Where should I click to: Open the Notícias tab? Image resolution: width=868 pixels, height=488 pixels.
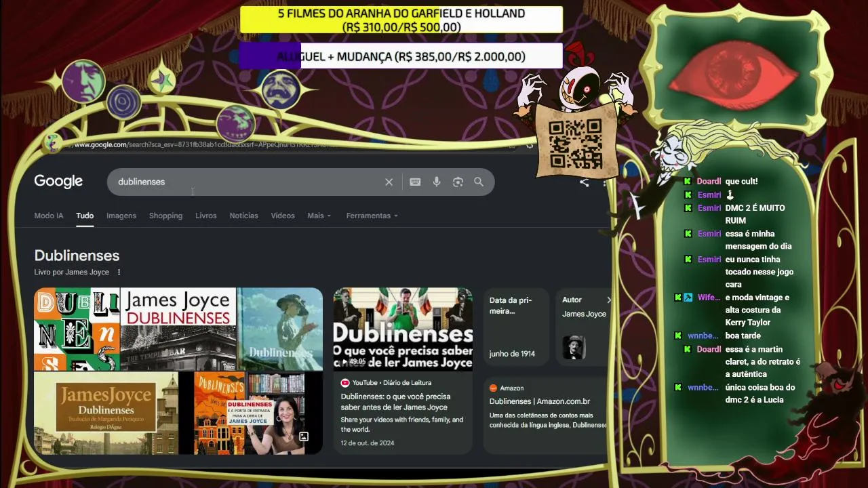tap(244, 216)
